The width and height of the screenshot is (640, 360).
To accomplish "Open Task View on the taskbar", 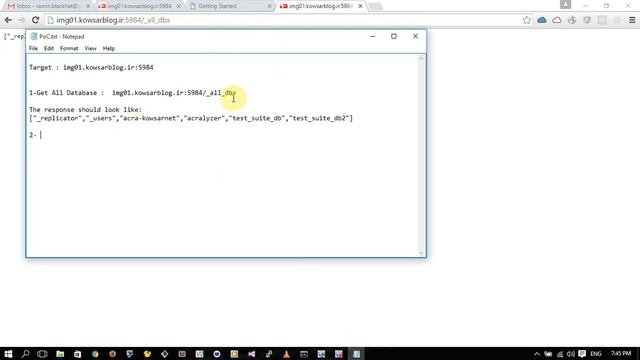I will pyautogui.click(x=42, y=354).
